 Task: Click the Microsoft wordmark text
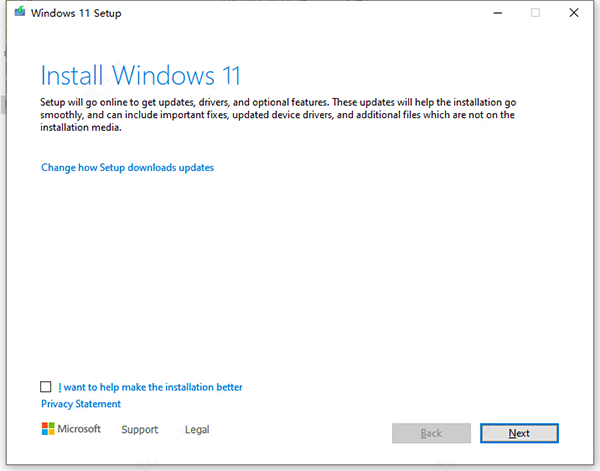pyautogui.click(x=80, y=429)
